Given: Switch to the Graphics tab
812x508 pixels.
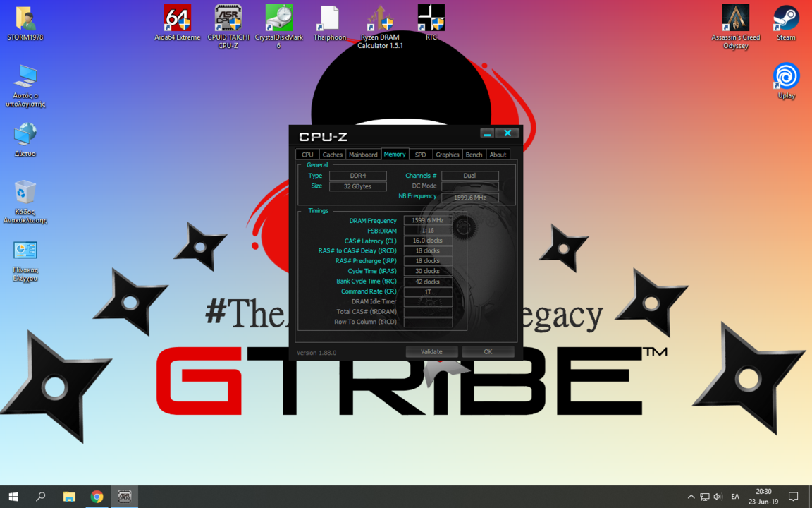Looking at the screenshot, I should [448, 155].
